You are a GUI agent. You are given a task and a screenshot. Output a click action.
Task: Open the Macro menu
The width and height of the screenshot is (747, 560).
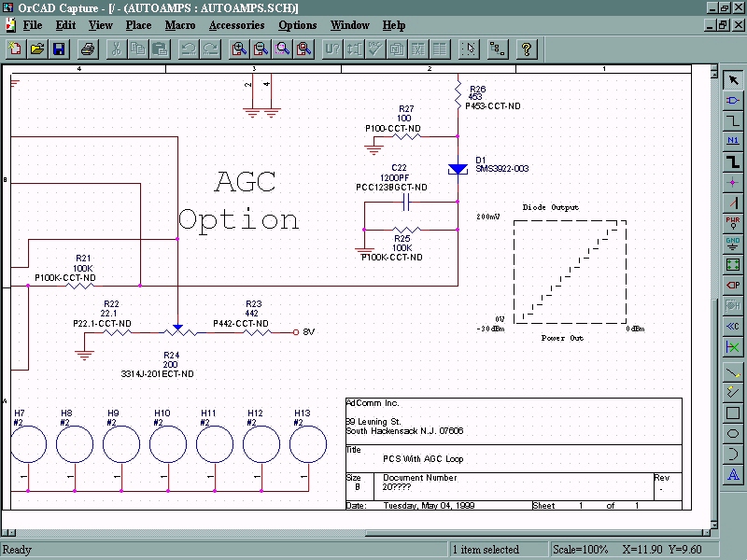coord(180,25)
